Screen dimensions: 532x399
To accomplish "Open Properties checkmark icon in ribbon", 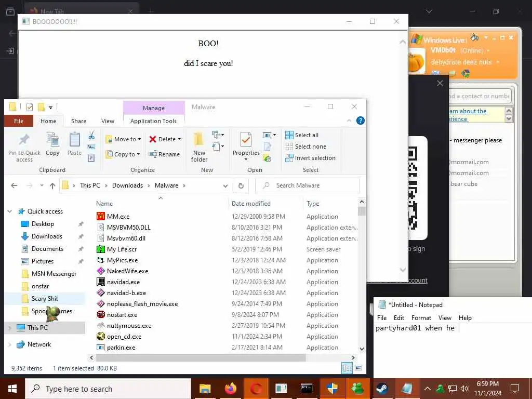I will pos(246,140).
